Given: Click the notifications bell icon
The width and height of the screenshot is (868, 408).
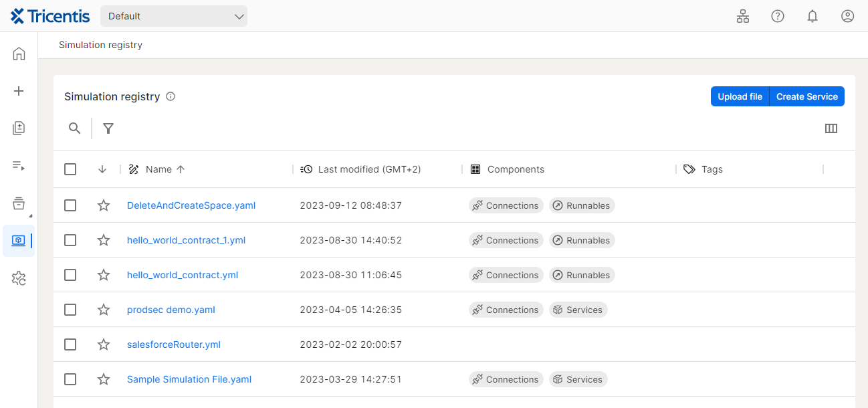Looking at the screenshot, I should pos(812,16).
